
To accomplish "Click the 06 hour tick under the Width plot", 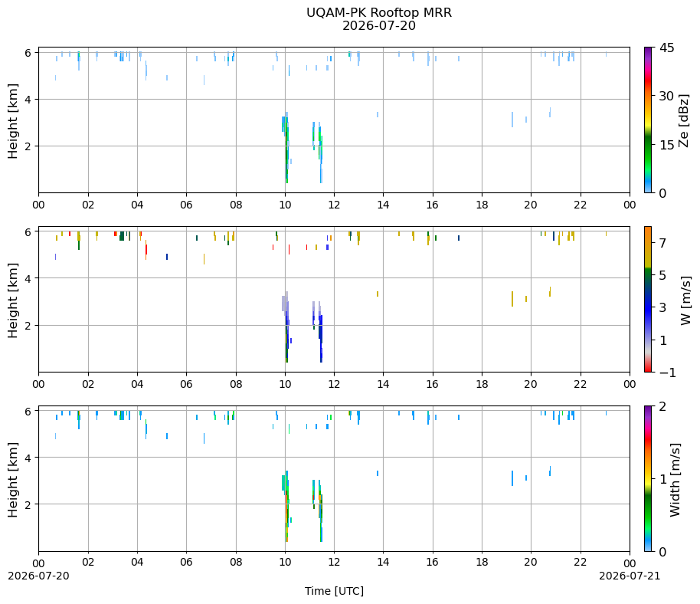I will (186, 562).
